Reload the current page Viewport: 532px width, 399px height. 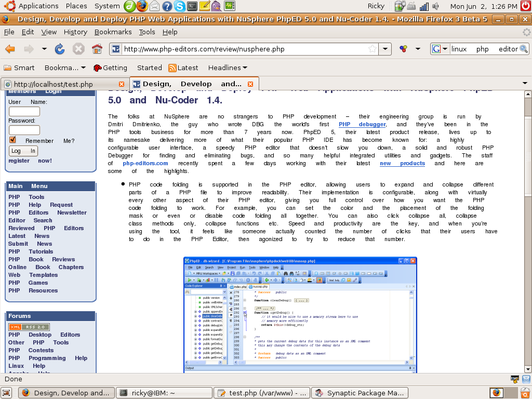[x=60, y=49]
